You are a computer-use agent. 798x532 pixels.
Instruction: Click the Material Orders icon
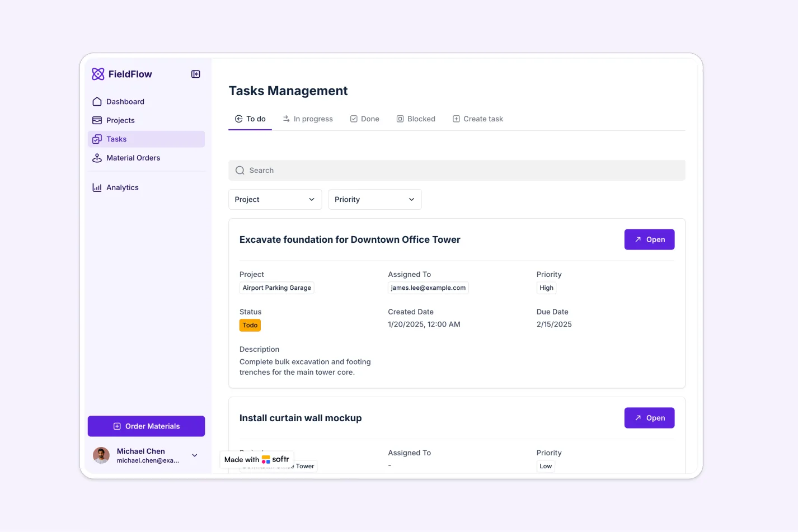coord(97,158)
